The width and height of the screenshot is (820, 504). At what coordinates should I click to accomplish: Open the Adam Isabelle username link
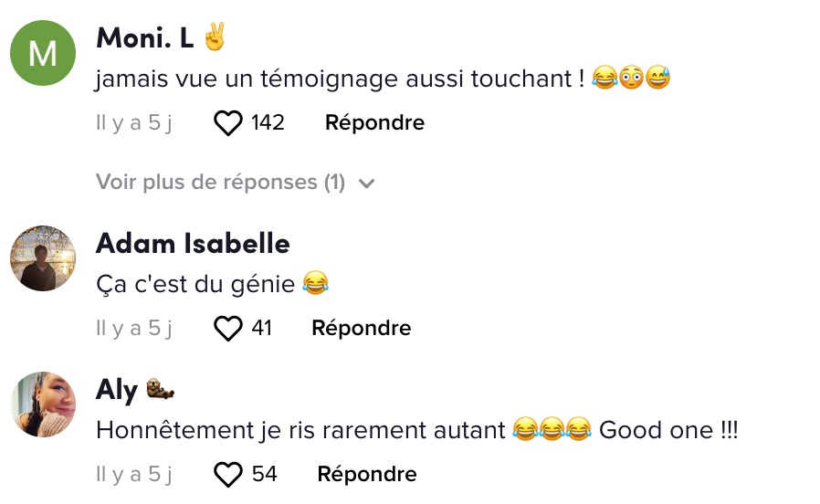(193, 244)
